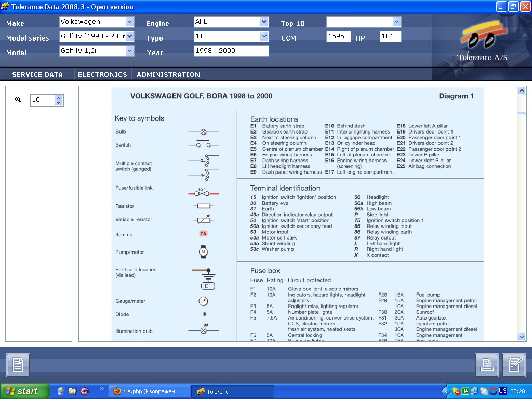532x399 pixels.
Task: Open the Engine dropdown showing AKL
Action: pos(264,22)
